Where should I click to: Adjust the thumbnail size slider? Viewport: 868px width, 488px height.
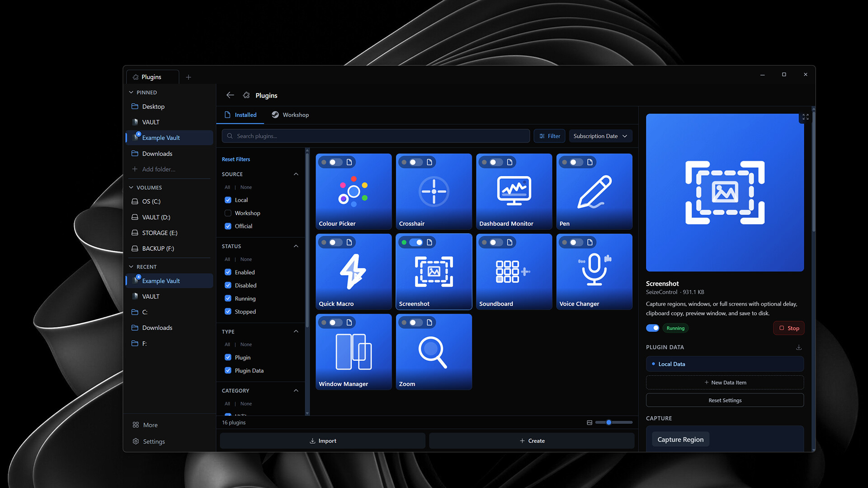(x=613, y=422)
